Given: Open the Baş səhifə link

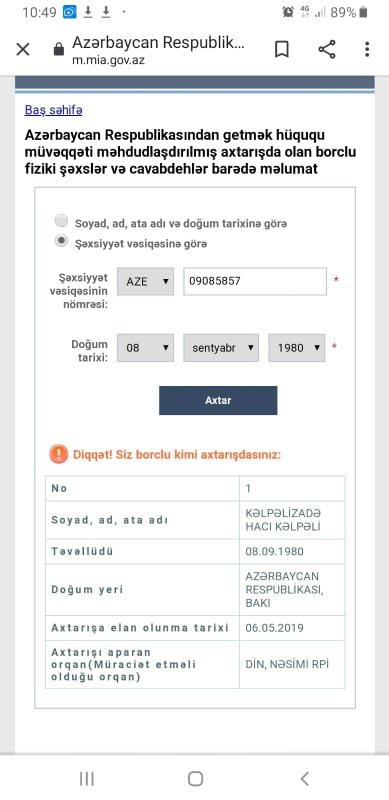Looking at the screenshot, I should pyautogui.click(x=53, y=110).
